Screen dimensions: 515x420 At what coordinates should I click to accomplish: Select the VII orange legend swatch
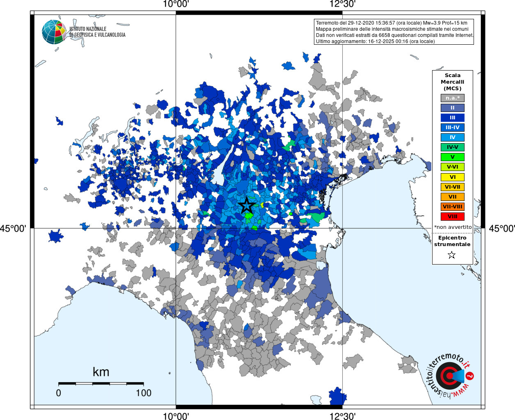coord(453,197)
